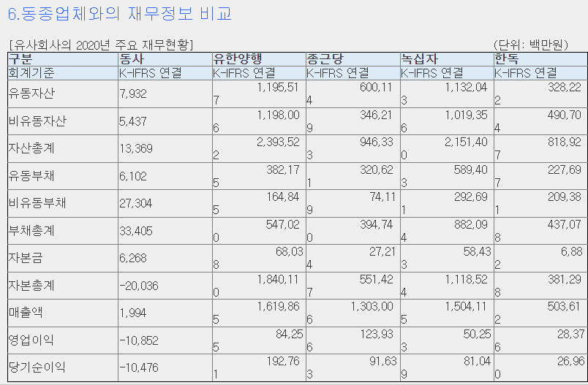This screenshot has height=385, width=588.
Task: Select 'K-IFRS 연결' under 한독
Action: tap(526, 72)
